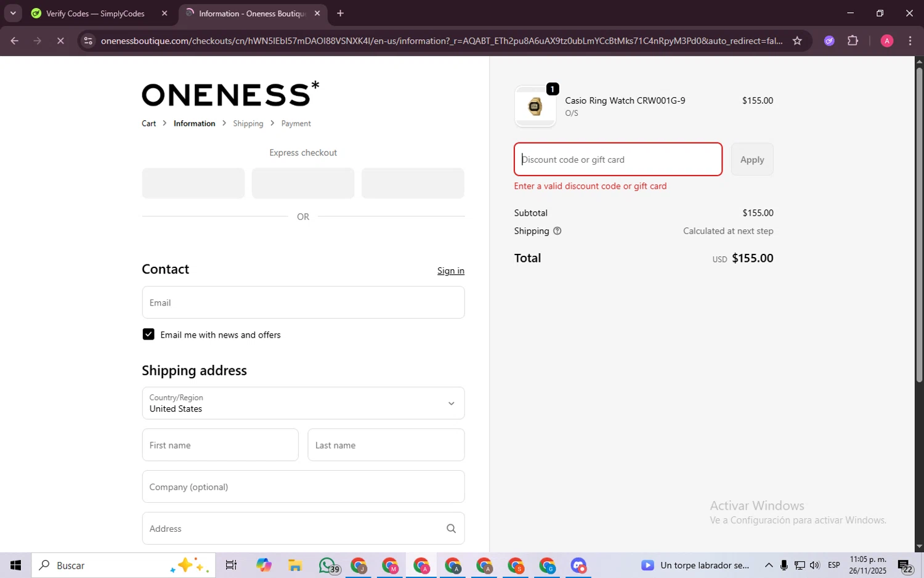Screen dimensions: 924x578
Task: Open the Extensions puzzle icon
Action: (853, 41)
